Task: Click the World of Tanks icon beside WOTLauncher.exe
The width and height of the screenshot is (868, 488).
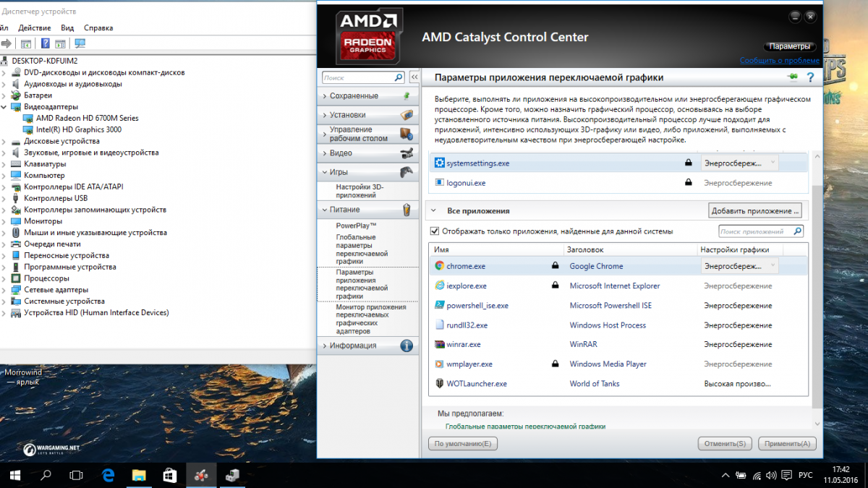Action: pyautogui.click(x=439, y=383)
